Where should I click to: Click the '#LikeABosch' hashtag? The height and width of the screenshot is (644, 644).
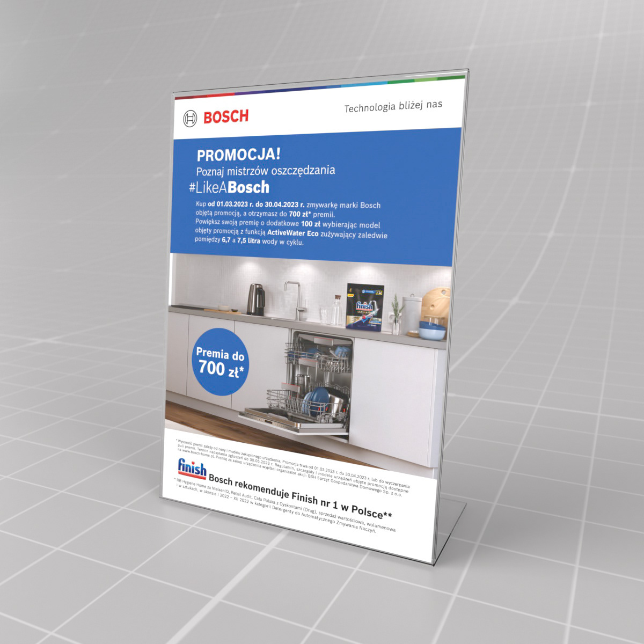(x=229, y=187)
